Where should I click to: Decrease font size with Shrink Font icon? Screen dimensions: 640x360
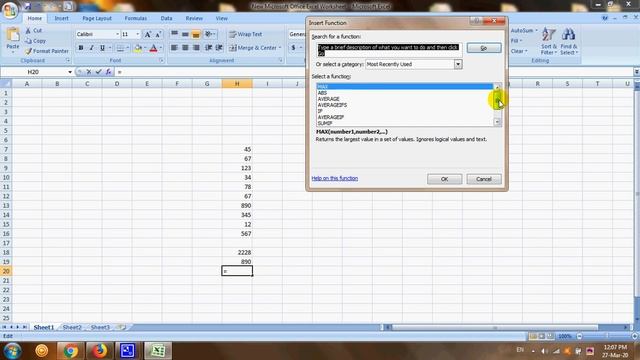point(158,35)
